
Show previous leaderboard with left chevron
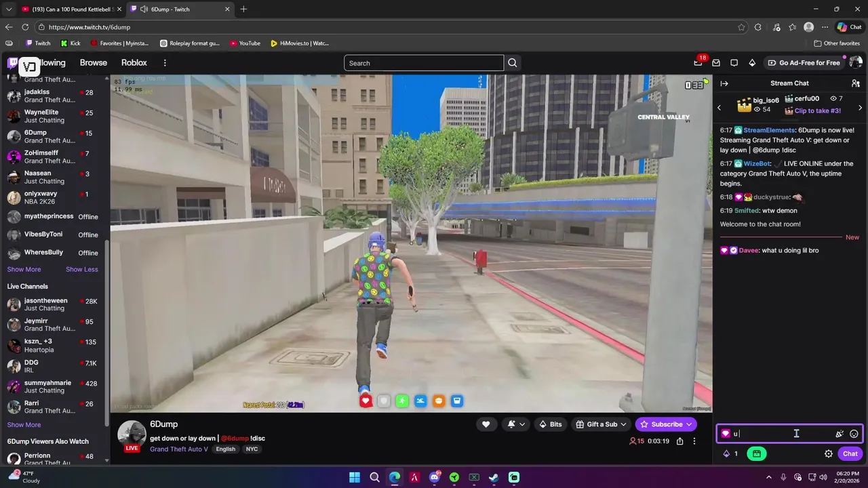pos(719,108)
